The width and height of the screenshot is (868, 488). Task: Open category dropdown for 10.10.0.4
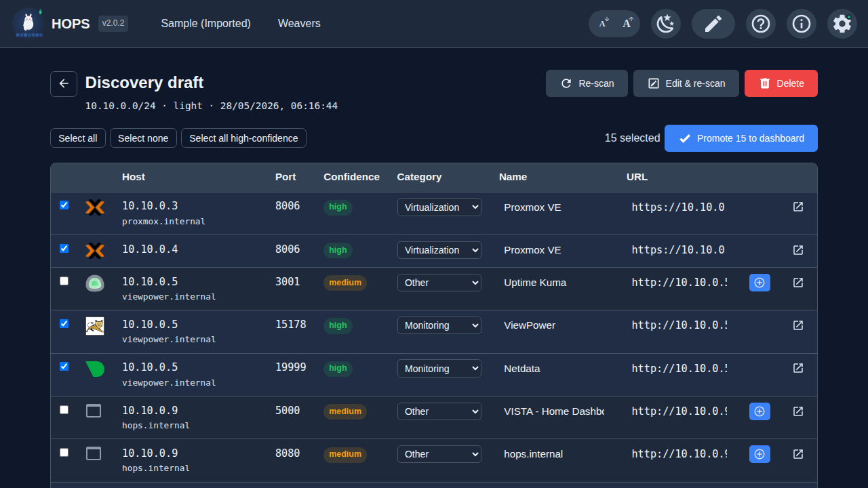pos(439,250)
